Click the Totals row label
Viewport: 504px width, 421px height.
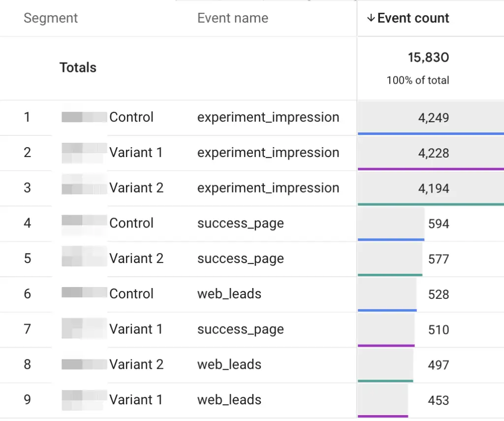point(78,67)
